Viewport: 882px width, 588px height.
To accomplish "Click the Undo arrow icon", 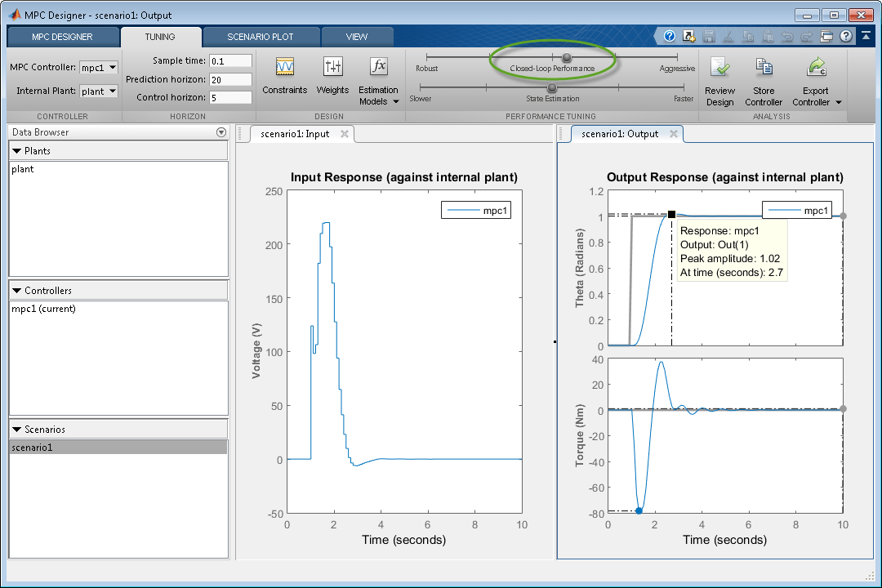I will 788,37.
